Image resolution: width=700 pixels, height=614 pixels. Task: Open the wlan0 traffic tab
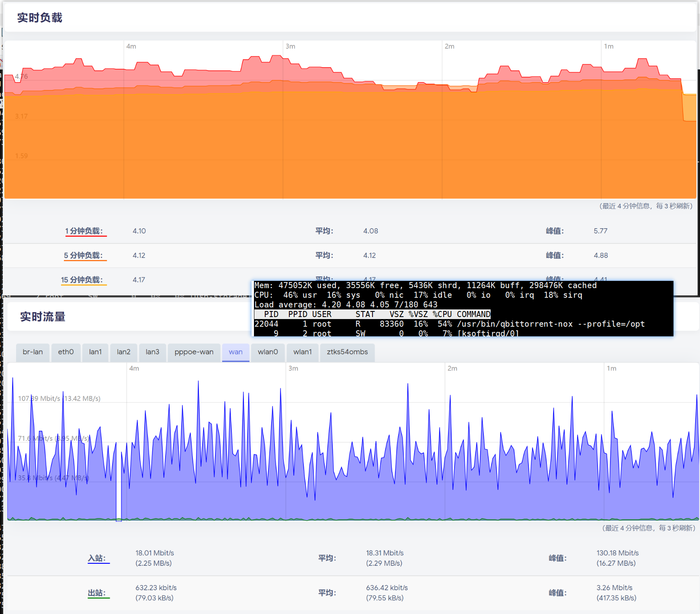[268, 352]
